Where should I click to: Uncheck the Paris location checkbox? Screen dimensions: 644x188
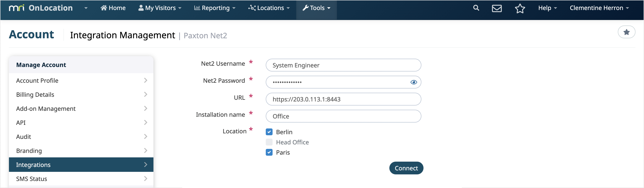(x=269, y=152)
